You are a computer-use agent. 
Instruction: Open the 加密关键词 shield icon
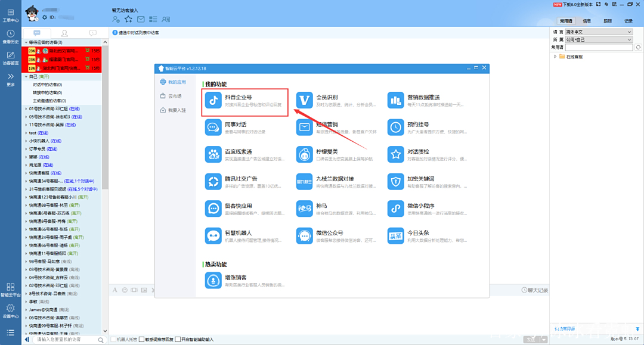pos(395,181)
